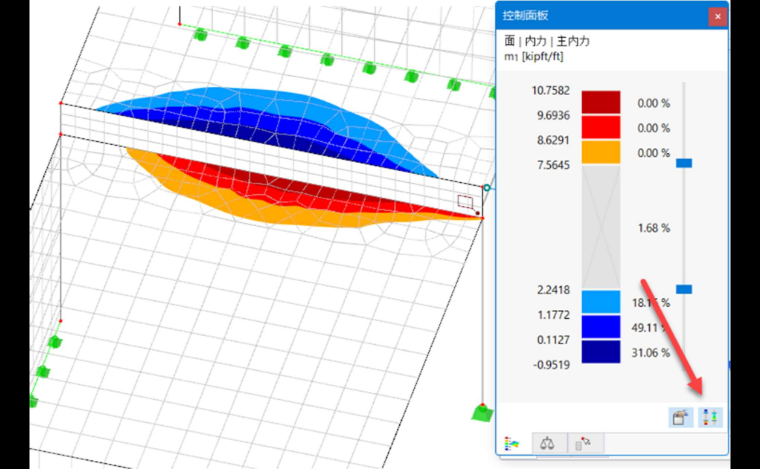Click the lower range slider handle
The image size is (760, 469).
coord(684,289)
